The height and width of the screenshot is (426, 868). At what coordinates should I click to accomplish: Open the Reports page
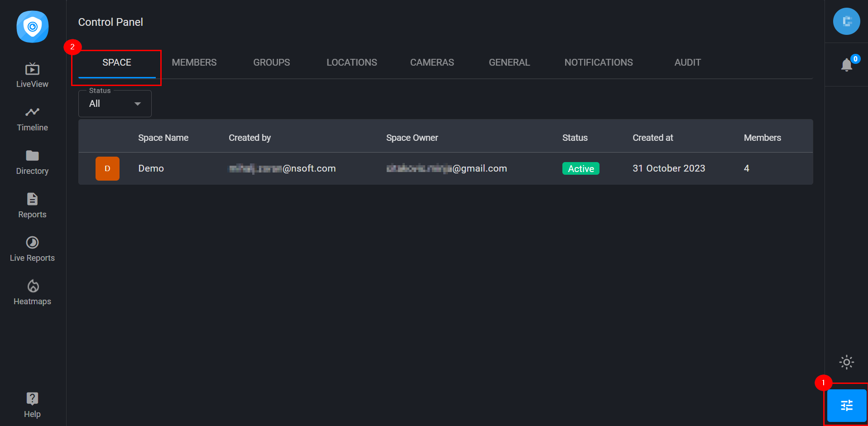coord(32,206)
